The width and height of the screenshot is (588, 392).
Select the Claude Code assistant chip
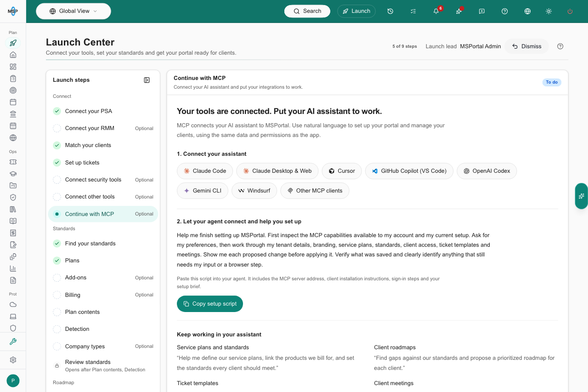(x=205, y=171)
